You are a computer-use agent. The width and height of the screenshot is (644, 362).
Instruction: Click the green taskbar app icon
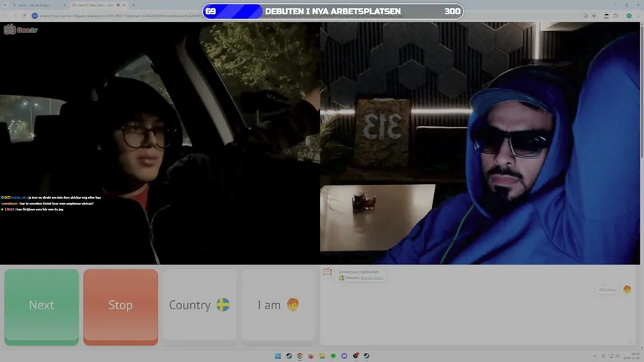[x=333, y=356]
